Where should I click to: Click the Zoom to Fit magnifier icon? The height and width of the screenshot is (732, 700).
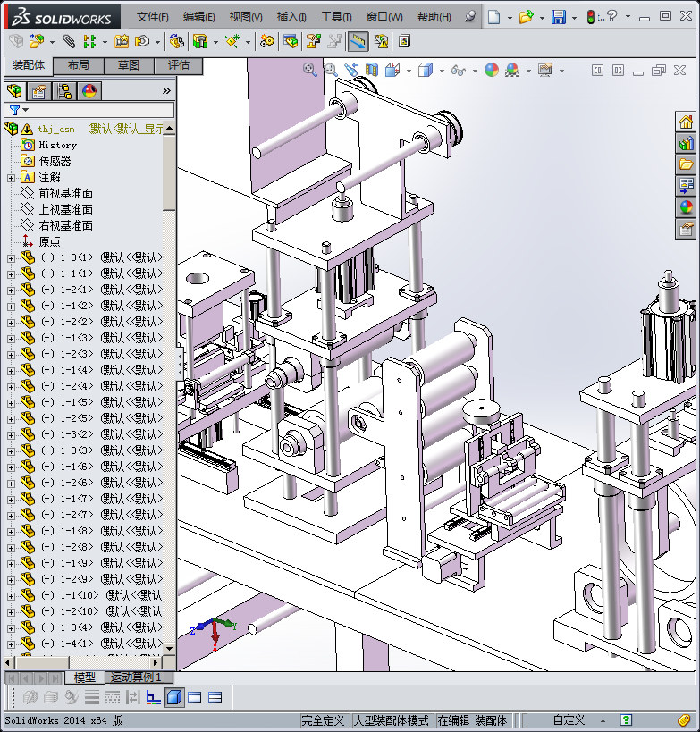310,70
